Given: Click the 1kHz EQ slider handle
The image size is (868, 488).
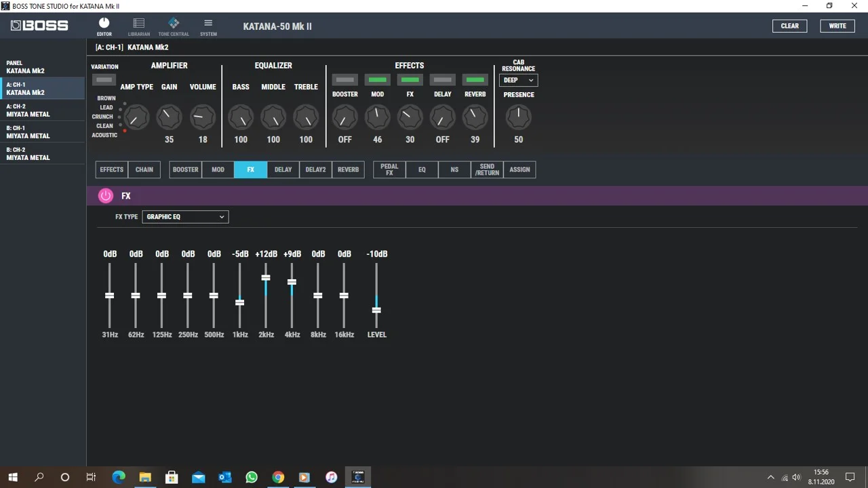Looking at the screenshot, I should [x=239, y=302].
